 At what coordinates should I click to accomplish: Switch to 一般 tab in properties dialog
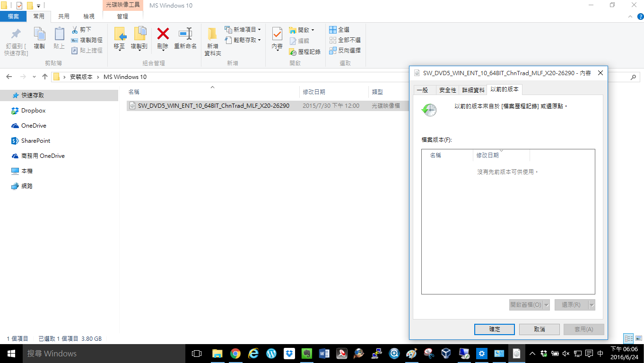pyautogui.click(x=422, y=90)
